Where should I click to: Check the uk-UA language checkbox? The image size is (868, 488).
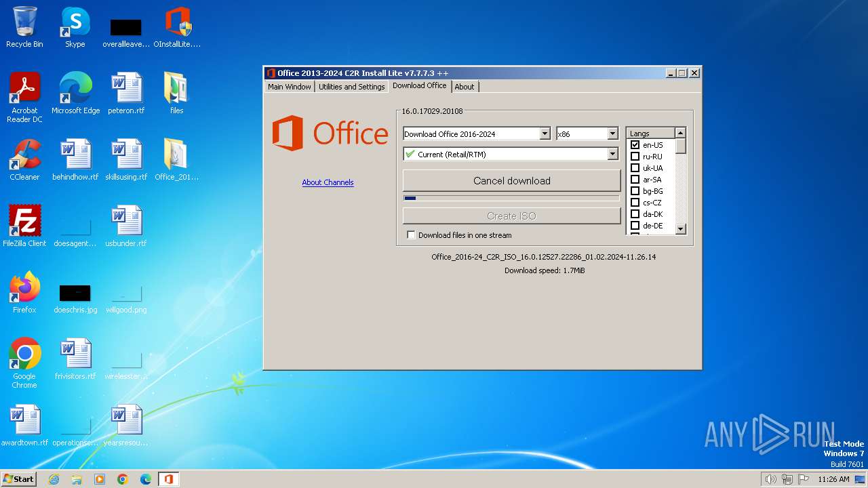pos(635,168)
